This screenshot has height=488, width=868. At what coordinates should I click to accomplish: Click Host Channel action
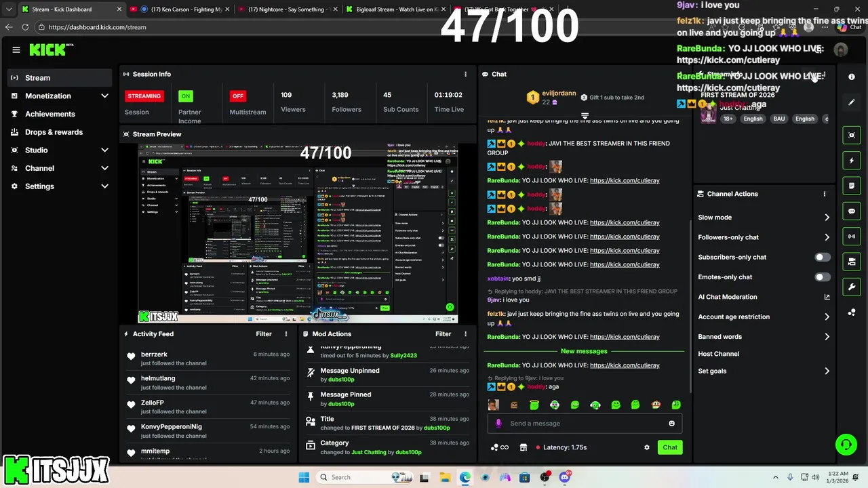[718, 354]
